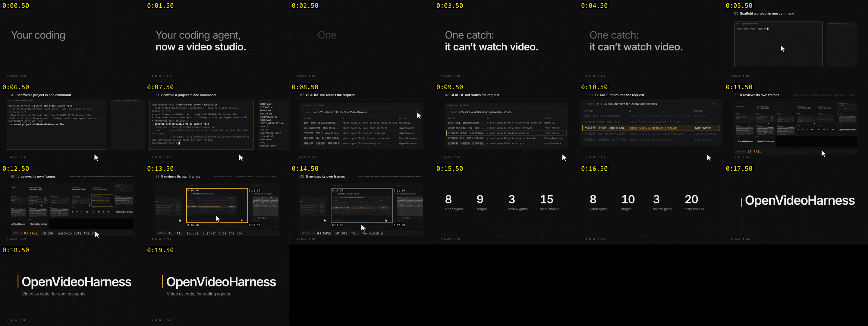Click the yellow 0:13.50 timestamp label
This screenshot has height=326, width=868.
[160, 168]
